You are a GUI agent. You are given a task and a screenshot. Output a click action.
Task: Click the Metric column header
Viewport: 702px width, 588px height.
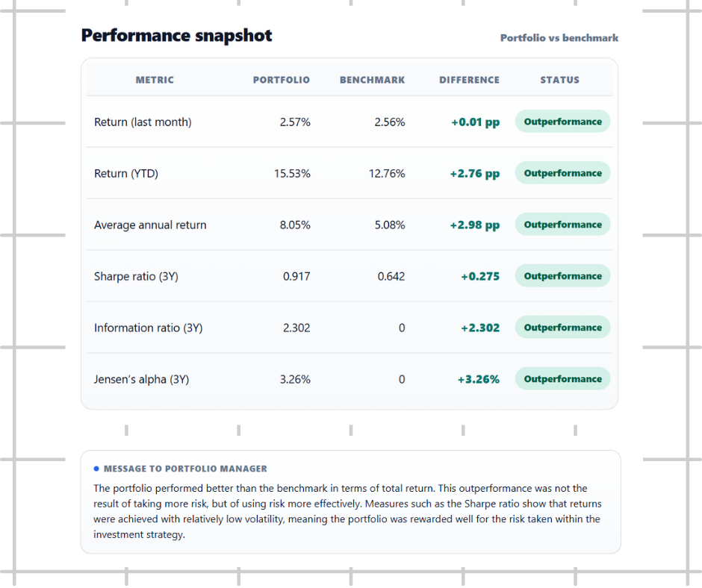[x=155, y=80]
